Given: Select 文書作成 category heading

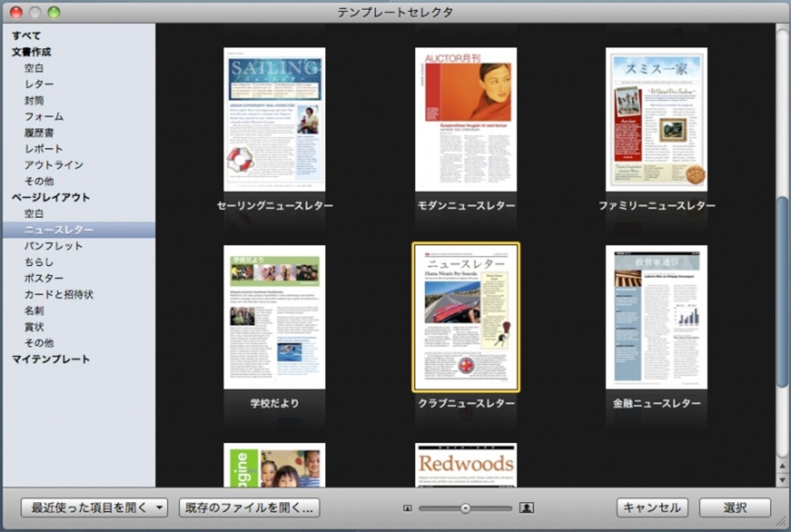Looking at the screenshot, I should pyautogui.click(x=32, y=52).
